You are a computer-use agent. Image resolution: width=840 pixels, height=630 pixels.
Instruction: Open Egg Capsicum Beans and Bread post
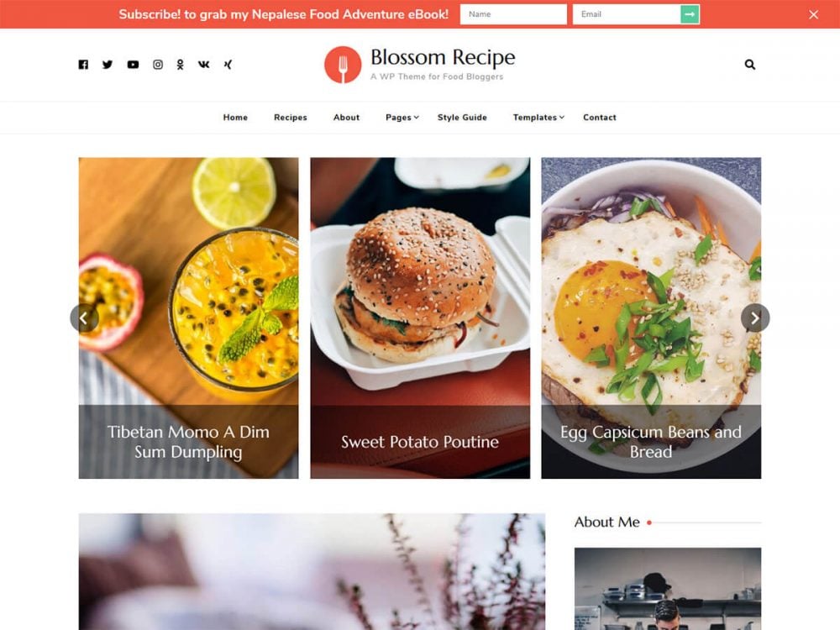tap(651, 442)
